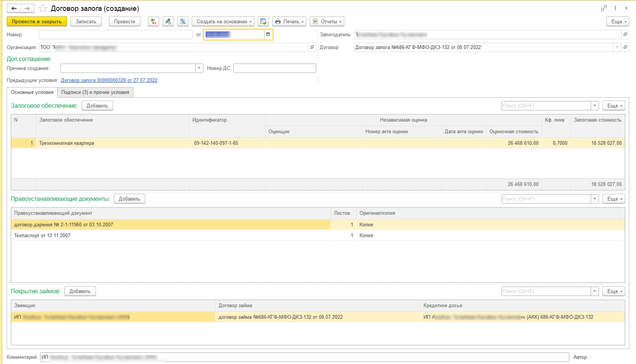Select Копия cell in Техпаспорт row

490,235
